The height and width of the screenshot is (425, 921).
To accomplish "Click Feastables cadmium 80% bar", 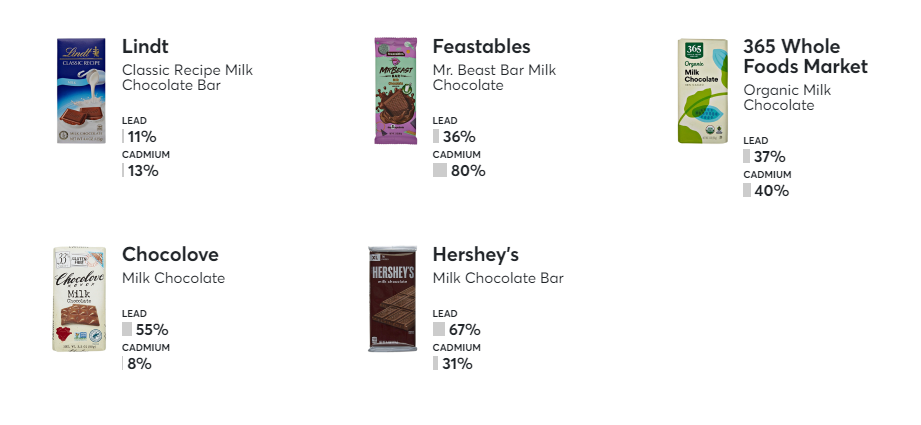I will [439, 171].
